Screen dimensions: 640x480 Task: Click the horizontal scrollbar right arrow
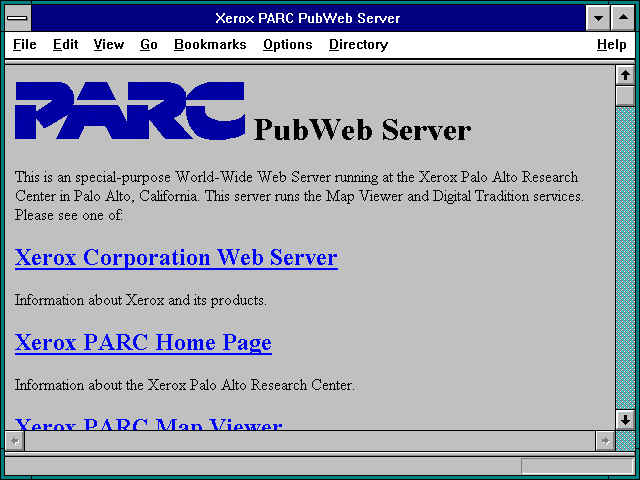[x=605, y=441]
